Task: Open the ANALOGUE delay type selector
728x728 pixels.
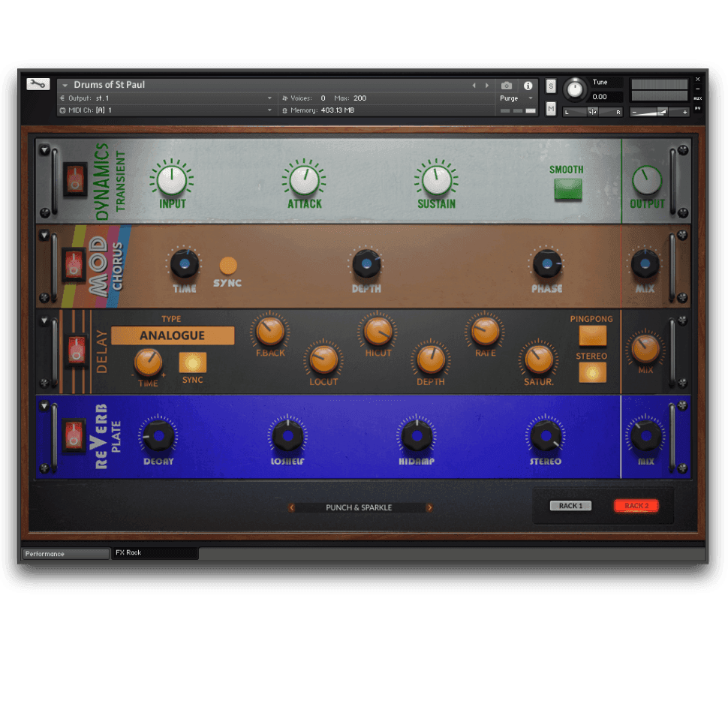Action: (x=173, y=335)
